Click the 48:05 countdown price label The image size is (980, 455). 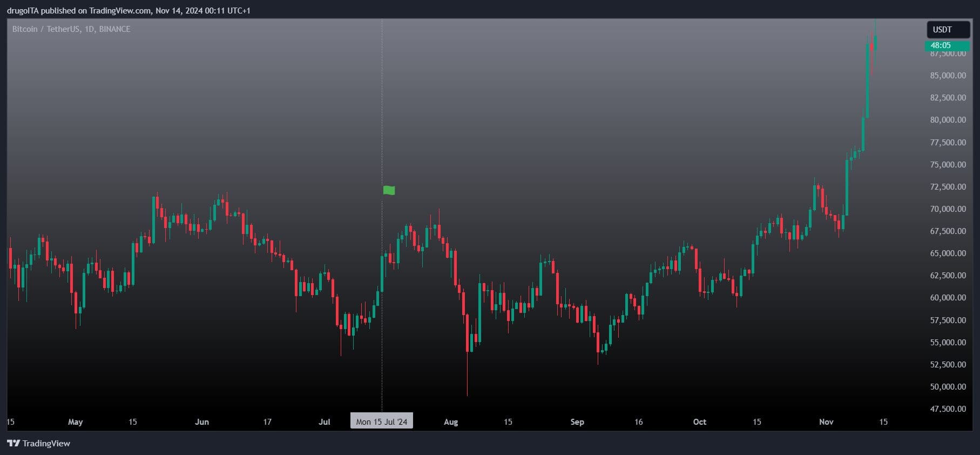click(947, 45)
